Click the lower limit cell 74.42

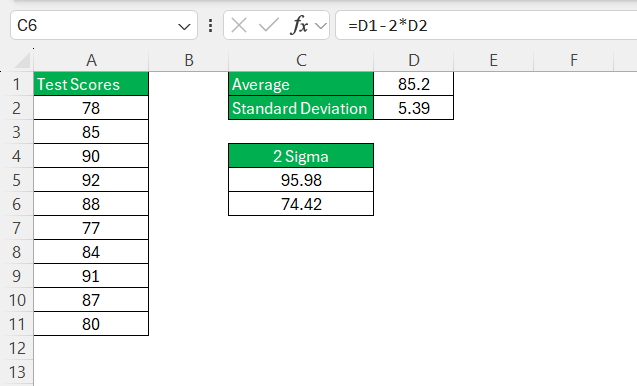[x=301, y=204]
